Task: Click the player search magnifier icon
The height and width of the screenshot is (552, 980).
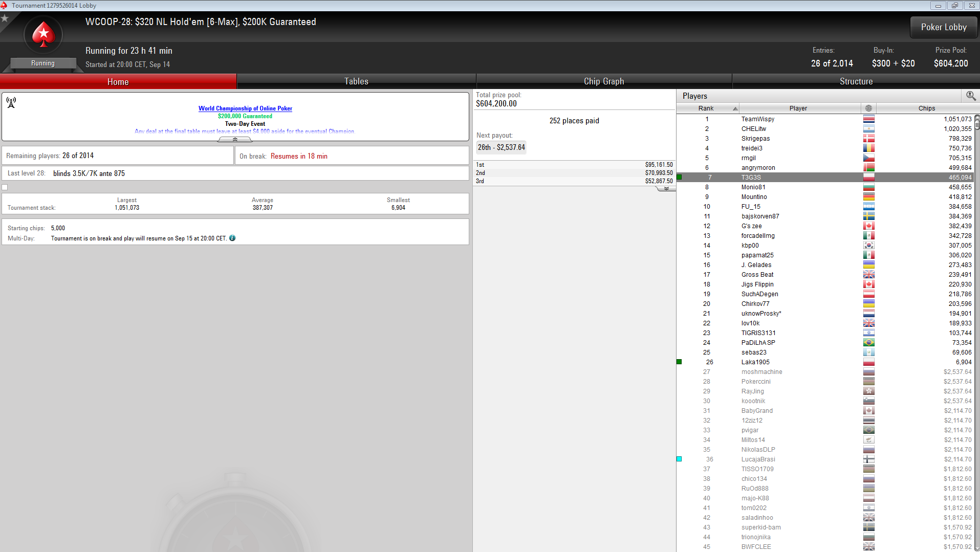Action: click(970, 96)
